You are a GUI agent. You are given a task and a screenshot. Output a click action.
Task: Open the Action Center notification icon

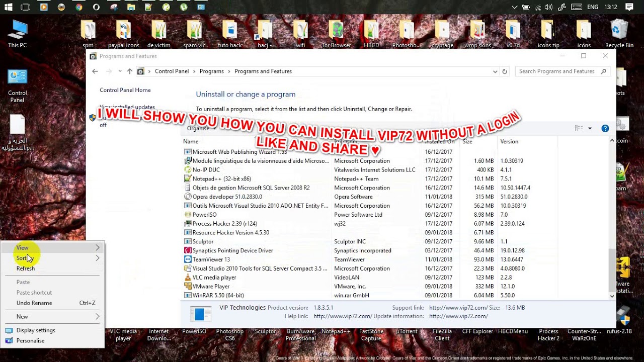tap(629, 7)
